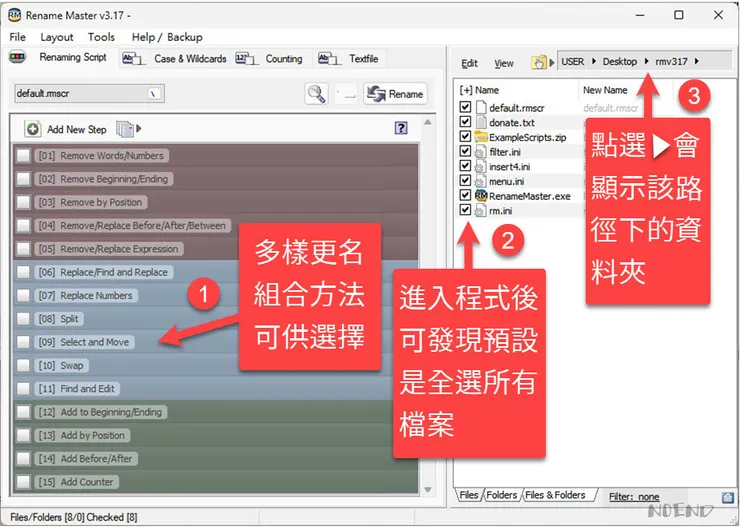Click USER in the path breadcrumb
740x527 pixels.
(572, 61)
